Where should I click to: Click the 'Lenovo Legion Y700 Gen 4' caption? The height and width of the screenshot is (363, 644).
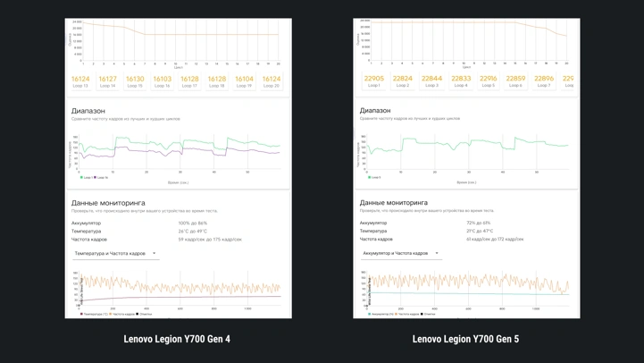click(177, 339)
